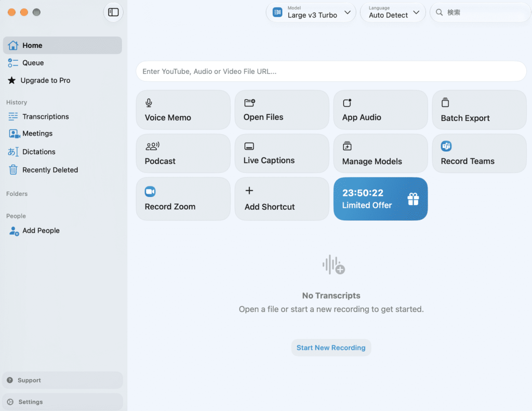Screen dimensions: 532x411
Task: Open Dictations history
Action: (x=62, y=152)
